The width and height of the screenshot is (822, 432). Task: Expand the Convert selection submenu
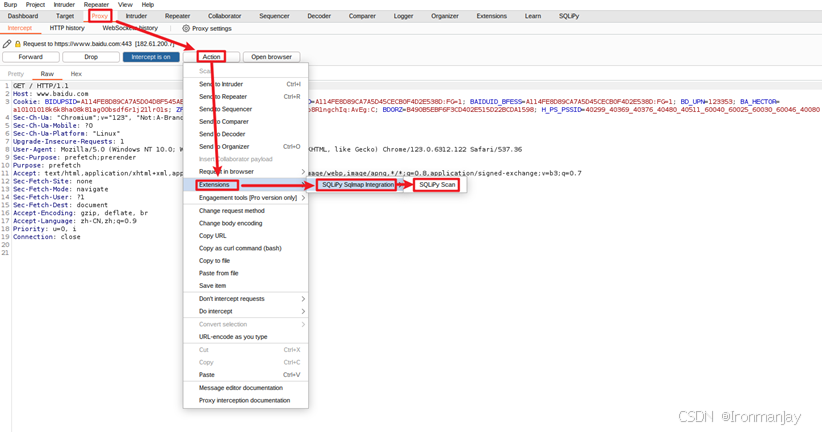click(303, 325)
